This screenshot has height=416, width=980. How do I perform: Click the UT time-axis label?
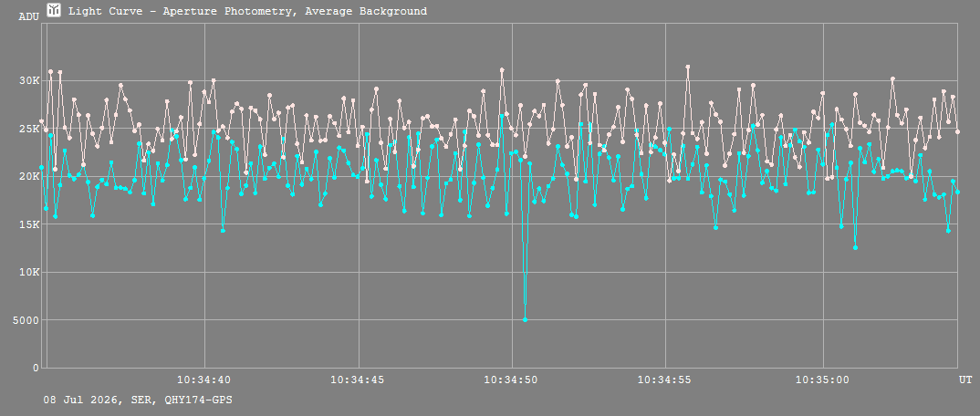[x=965, y=380]
